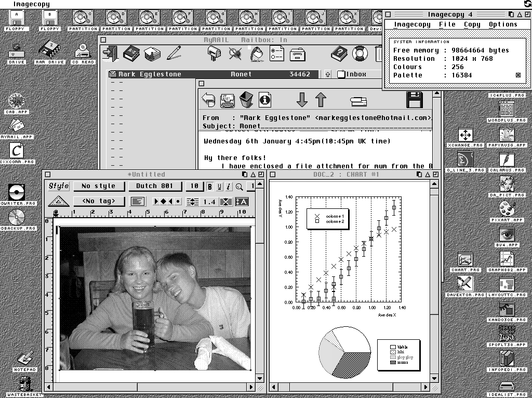Toggle underline formatting in Untitled window
This screenshot has height=398, width=532.
pyautogui.click(x=220, y=187)
